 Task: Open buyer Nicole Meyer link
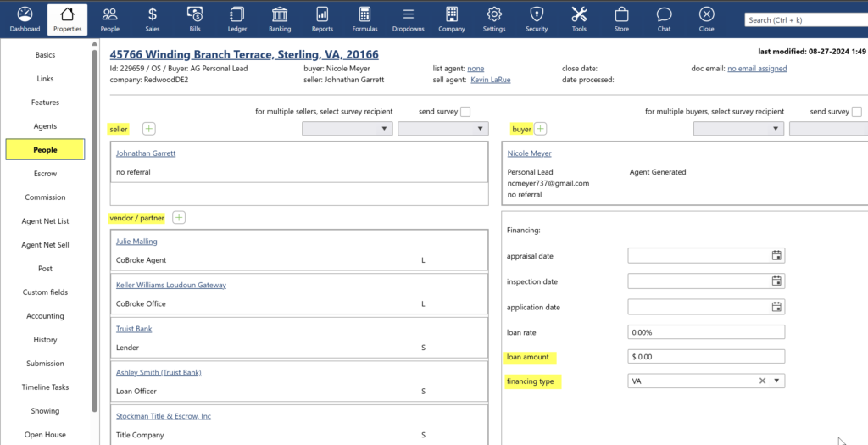click(529, 153)
